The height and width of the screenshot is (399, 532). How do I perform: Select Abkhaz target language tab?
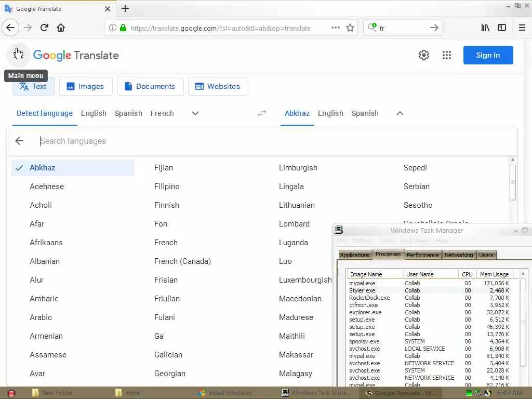(x=297, y=113)
